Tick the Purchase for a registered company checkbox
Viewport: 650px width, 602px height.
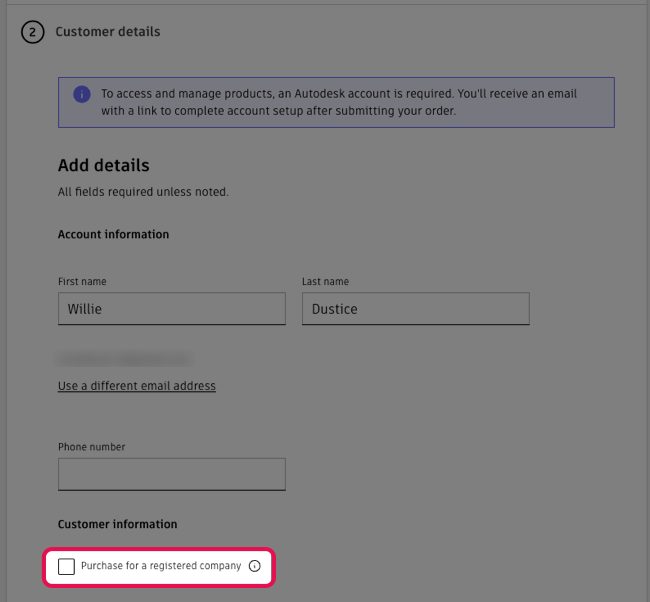66,567
